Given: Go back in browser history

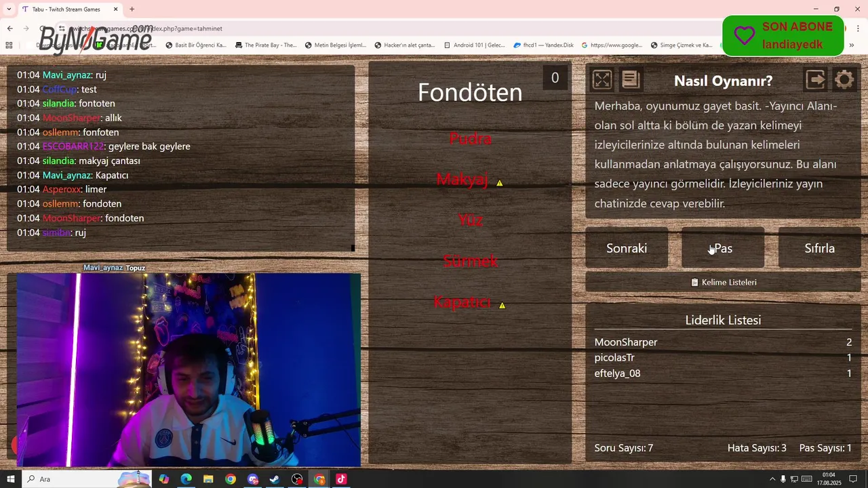Looking at the screenshot, I should coord(9,28).
